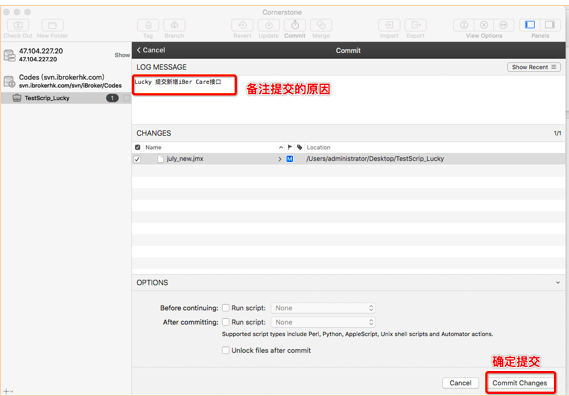Screen dimensions: 569x396
Task: Select the Codes repository icon in sidebar
Action: (x=9, y=81)
